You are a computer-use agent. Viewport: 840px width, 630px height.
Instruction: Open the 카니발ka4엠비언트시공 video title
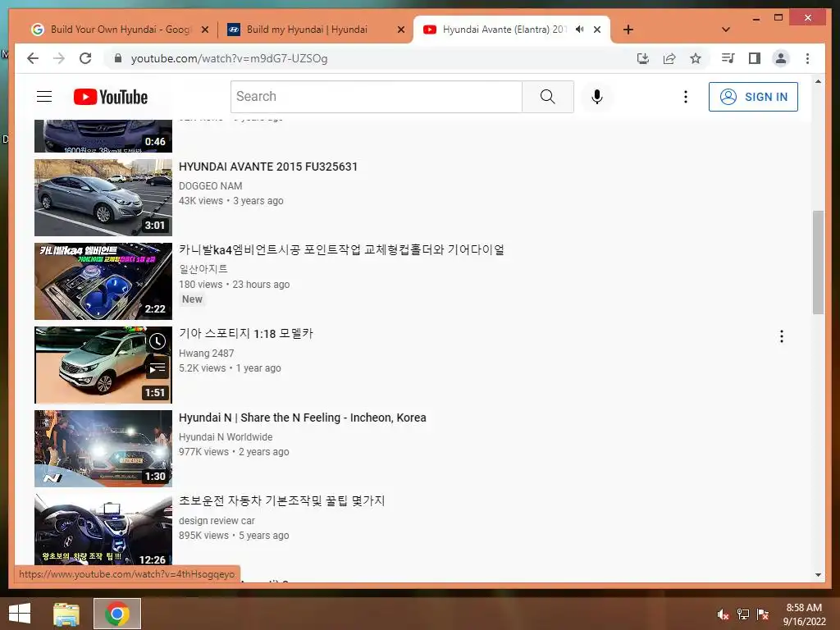[341, 250]
